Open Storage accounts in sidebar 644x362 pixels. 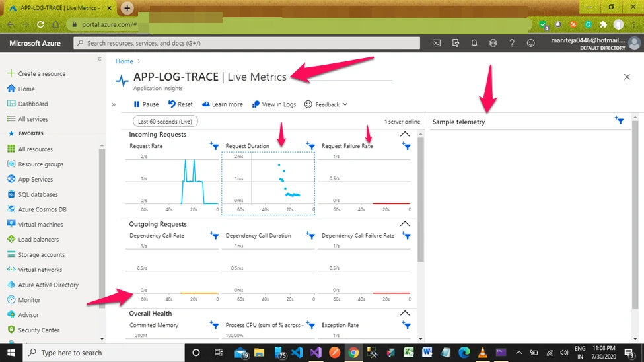tap(36, 254)
